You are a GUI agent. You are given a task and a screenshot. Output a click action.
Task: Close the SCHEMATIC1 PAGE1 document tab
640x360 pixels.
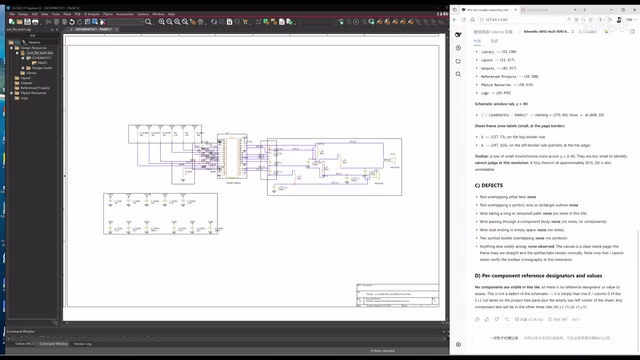click(x=116, y=29)
